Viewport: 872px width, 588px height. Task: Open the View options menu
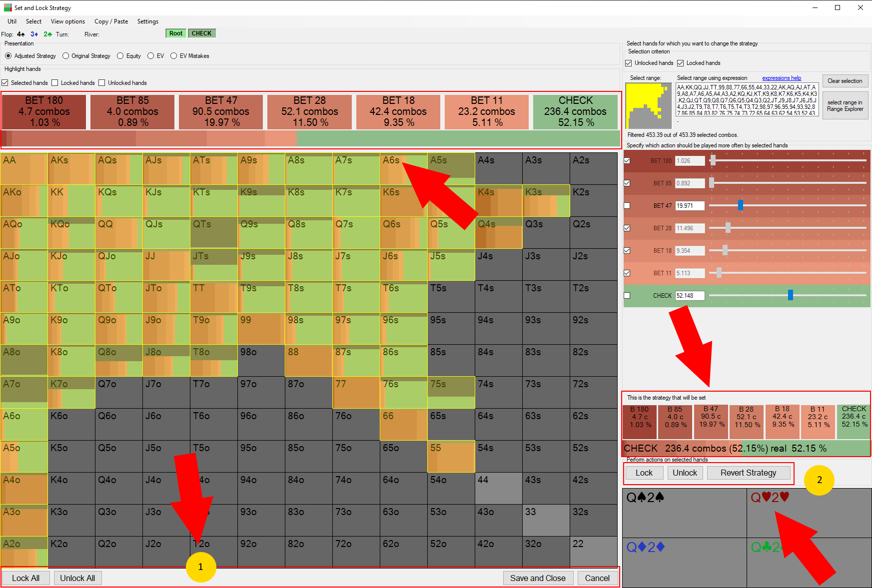(x=68, y=21)
